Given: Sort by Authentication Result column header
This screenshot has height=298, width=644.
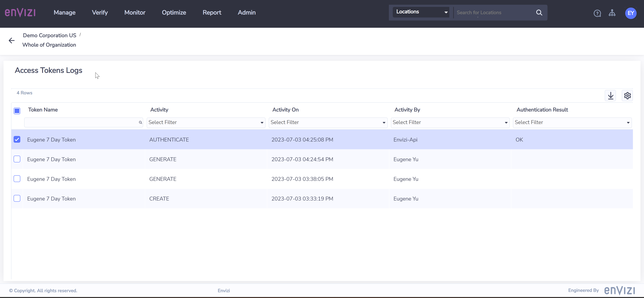Looking at the screenshot, I should coord(542,110).
